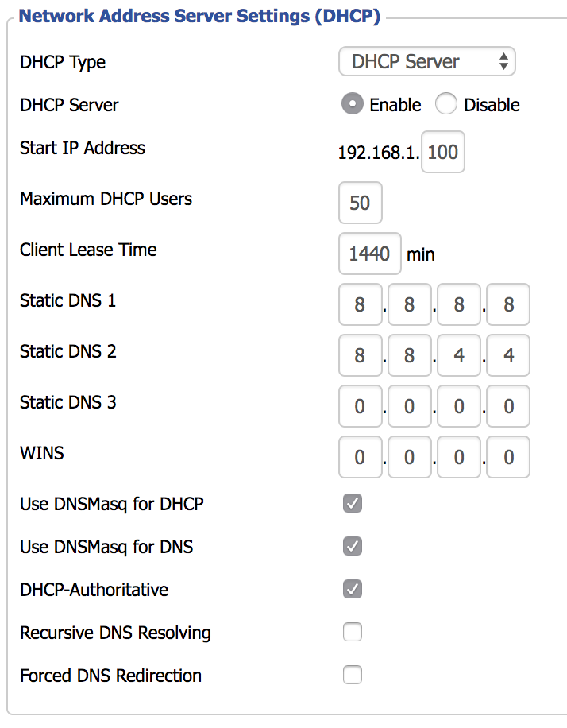Click last octet of WINS address

pos(508,457)
